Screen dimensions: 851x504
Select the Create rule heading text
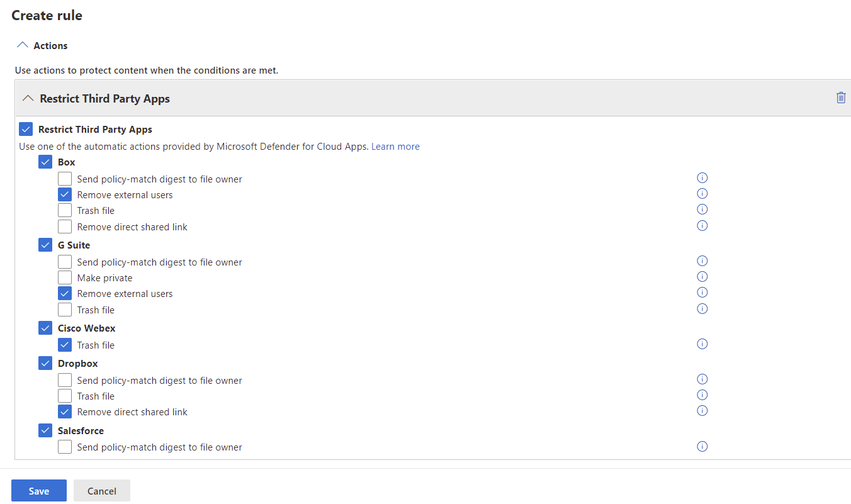click(x=47, y=15)
